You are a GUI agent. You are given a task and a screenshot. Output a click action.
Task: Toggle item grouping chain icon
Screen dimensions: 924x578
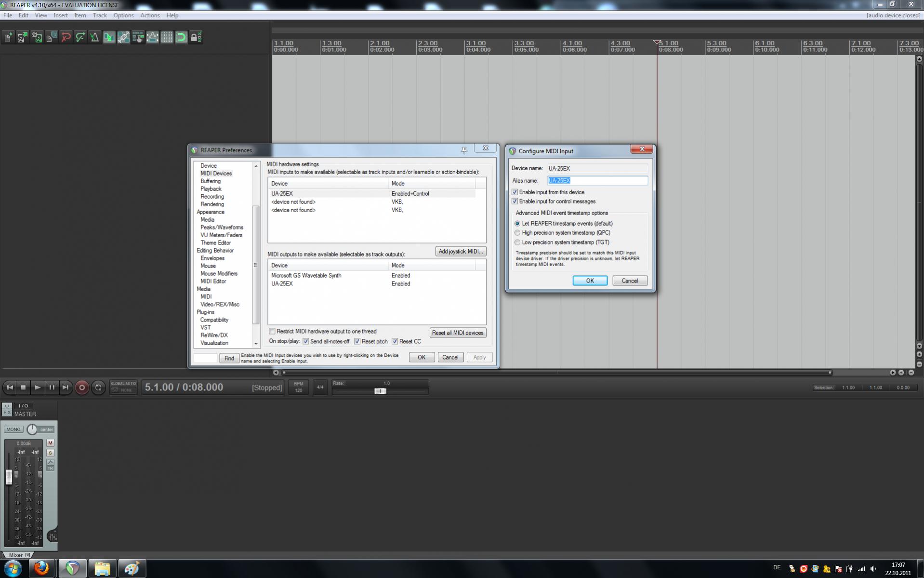click(x=124, y=37)
